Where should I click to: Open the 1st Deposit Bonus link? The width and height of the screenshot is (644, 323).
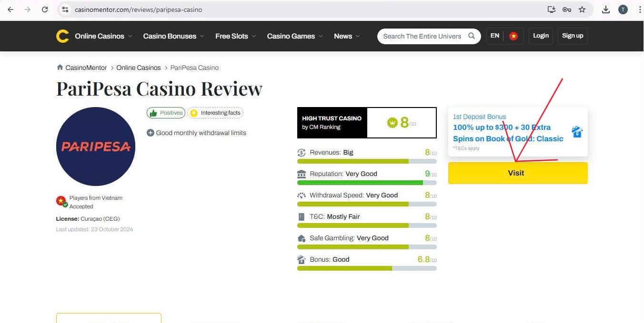[x=479, y=117]
